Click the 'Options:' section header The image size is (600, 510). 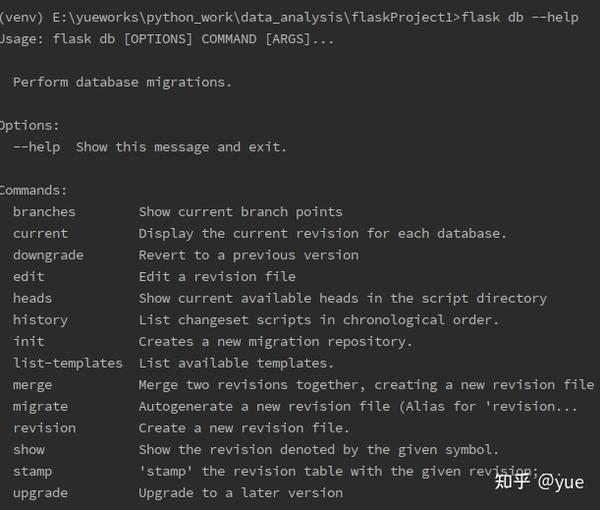tap(28, 125)
